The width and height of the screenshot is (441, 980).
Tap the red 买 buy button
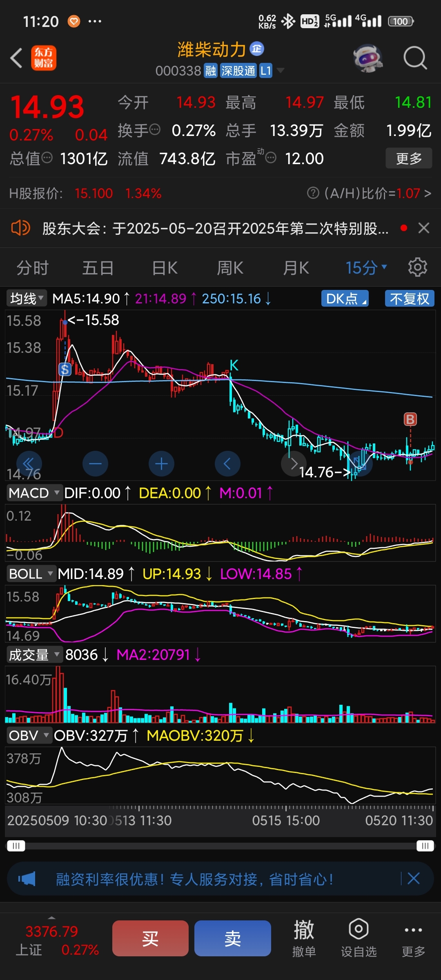coord(150,938)
